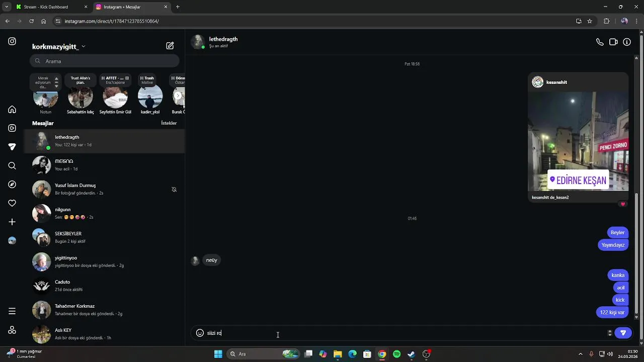Start a voice call with lethedragth

pos(600,42)
